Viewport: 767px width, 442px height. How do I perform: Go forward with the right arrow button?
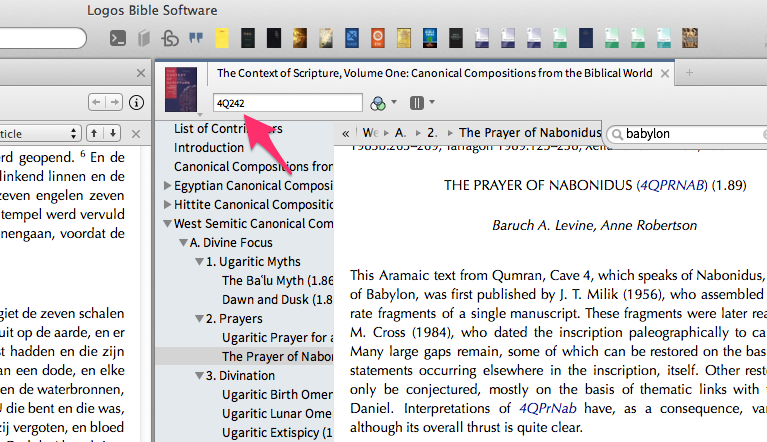click(x=114, y=102)
